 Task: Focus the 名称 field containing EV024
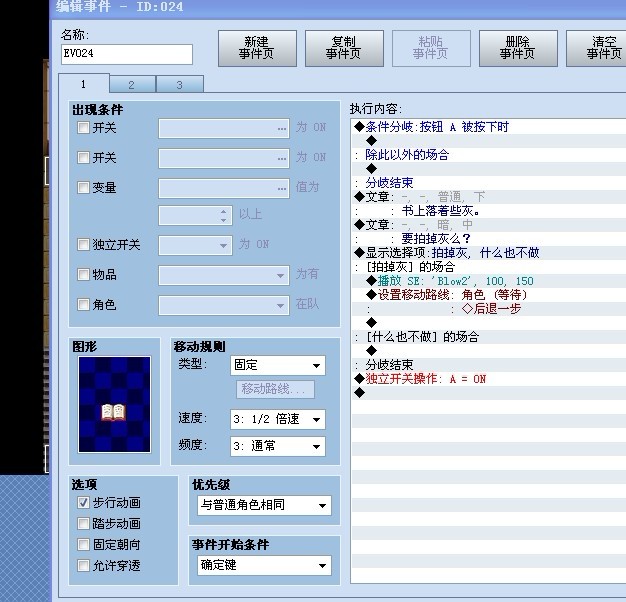coord(127,54)
